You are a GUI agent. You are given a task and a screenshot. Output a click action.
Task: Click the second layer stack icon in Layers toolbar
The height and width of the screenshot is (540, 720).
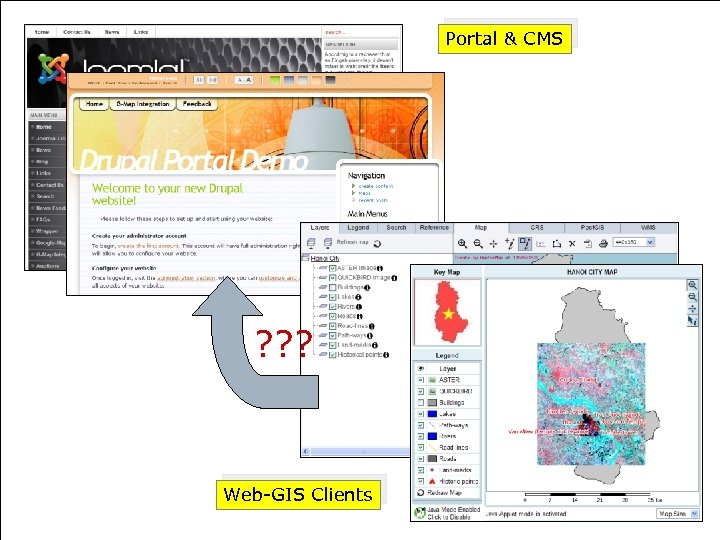pos(327,243)
